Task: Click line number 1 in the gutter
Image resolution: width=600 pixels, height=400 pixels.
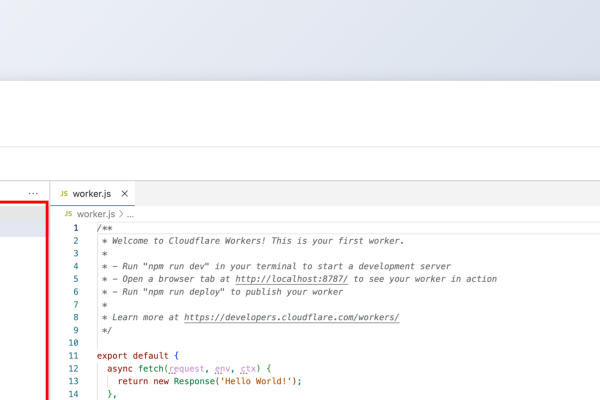Action: tap(75, 228)
